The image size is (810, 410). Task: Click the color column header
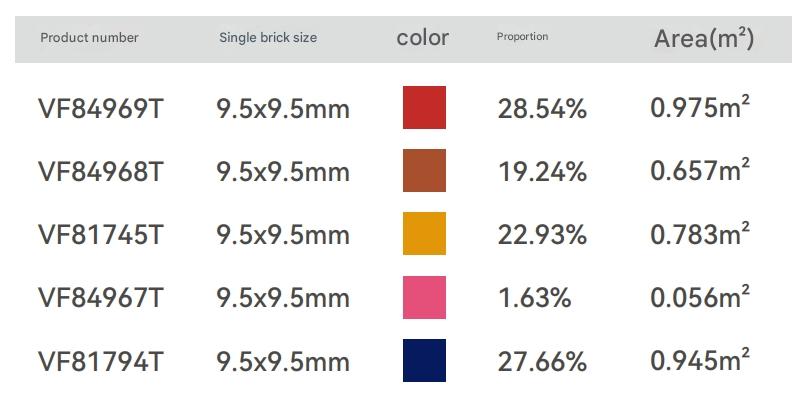[x=423, y=38]
